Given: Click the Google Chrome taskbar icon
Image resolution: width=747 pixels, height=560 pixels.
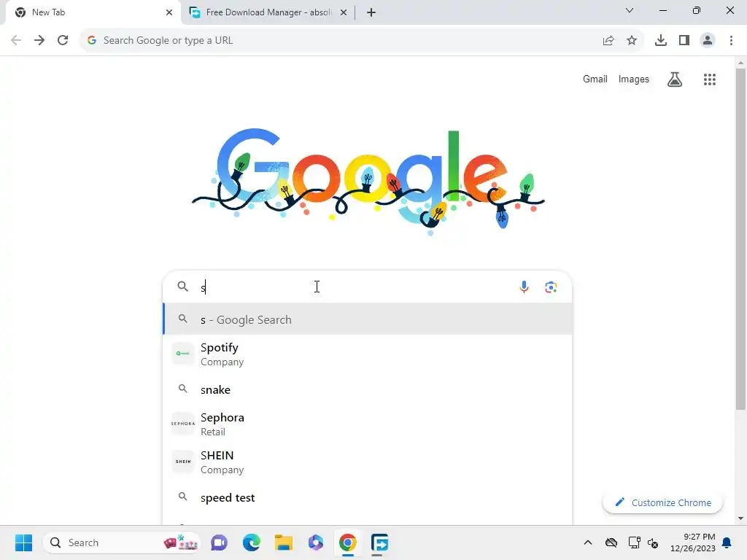Looking at the screenshot, I should [348, 542].
